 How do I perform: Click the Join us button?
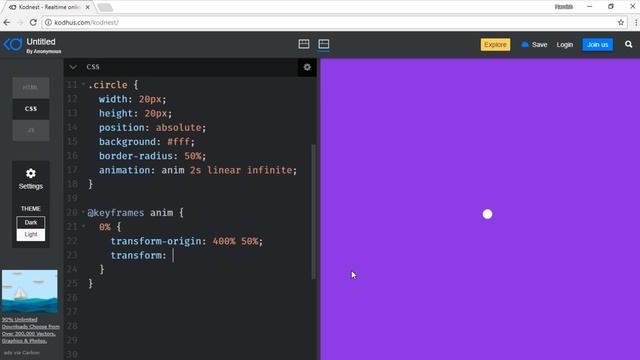pos(598,44)
